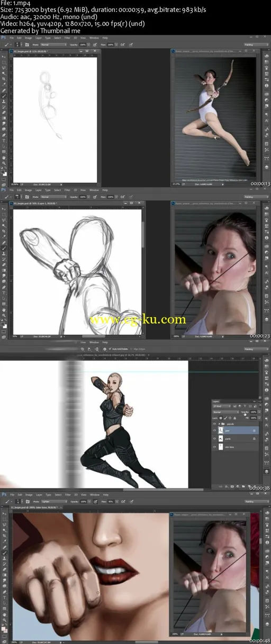Hide the skin tone layer
This screenshot has width=271, height=644.
click(214, 447)
